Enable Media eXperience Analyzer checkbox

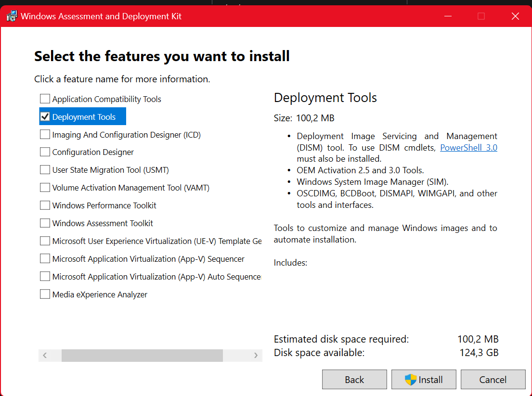point(45,294)
